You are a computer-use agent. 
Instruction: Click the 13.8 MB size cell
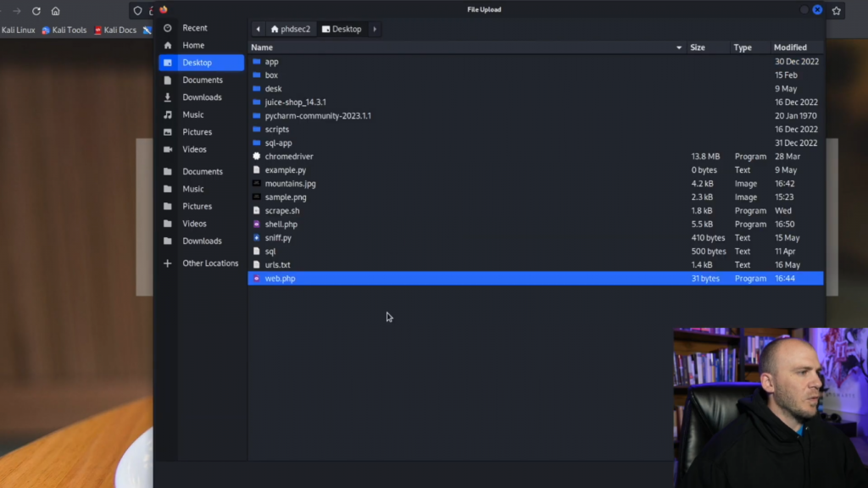point(705,157)
